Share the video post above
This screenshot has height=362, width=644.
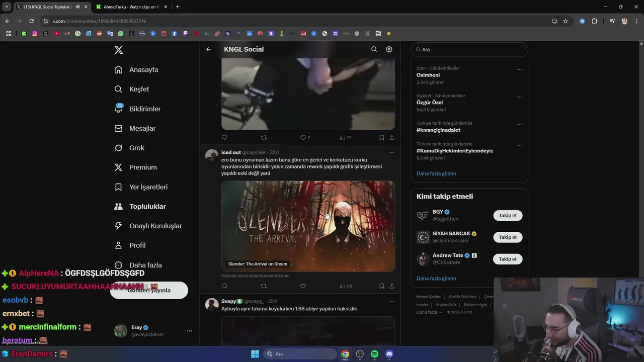click(392, 137)
